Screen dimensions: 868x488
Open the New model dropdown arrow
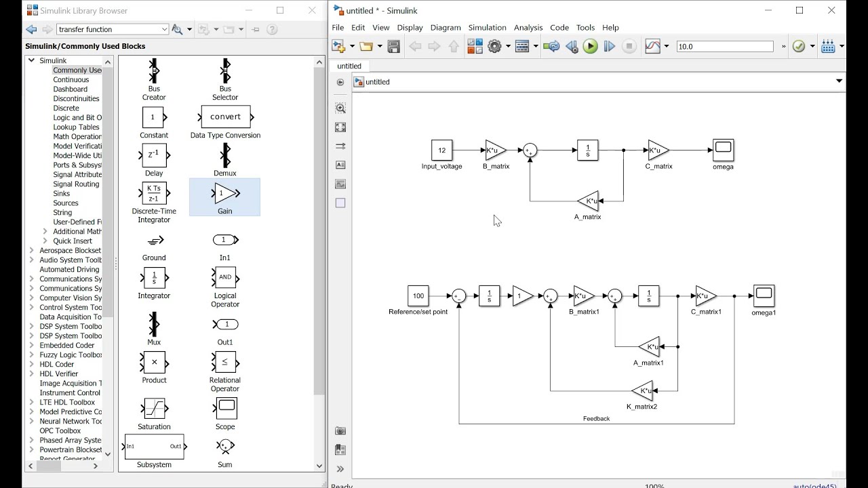351,46
